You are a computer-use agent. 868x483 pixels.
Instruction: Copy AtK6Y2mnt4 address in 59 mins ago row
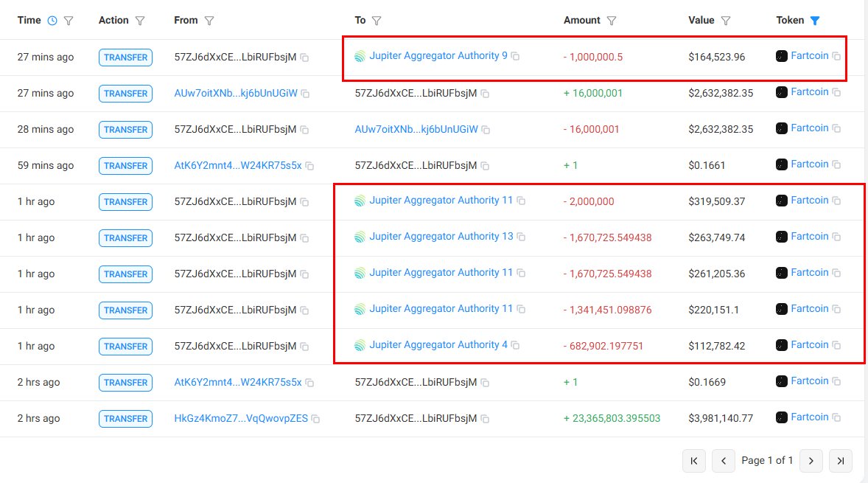coord(309,166)
